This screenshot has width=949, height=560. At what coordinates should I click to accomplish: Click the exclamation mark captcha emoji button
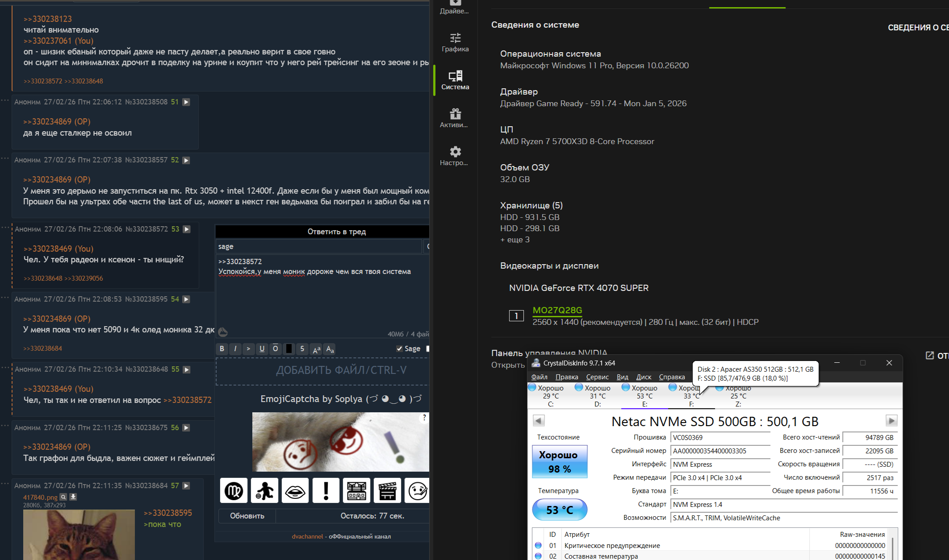coord(326,490)
